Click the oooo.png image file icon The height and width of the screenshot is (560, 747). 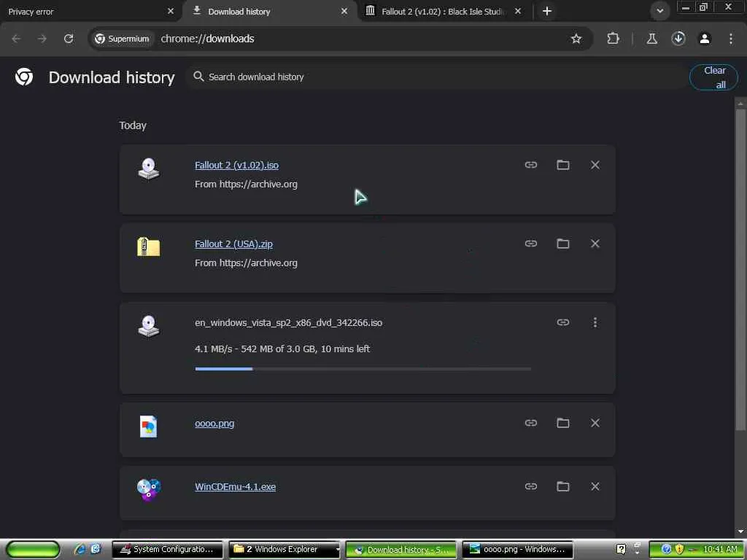[148, 426]
